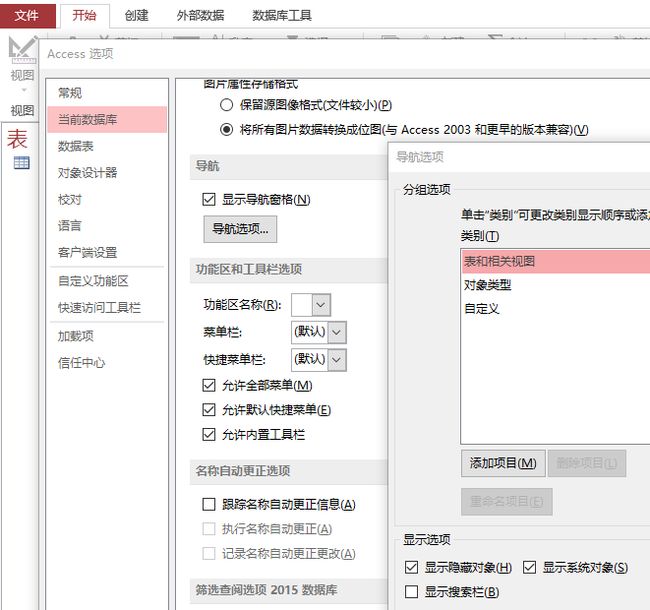Image resolution: width=650 pixels, height=610 pixels.
Task: Select 表和相关视图 in category list
Action: (555, 261)
